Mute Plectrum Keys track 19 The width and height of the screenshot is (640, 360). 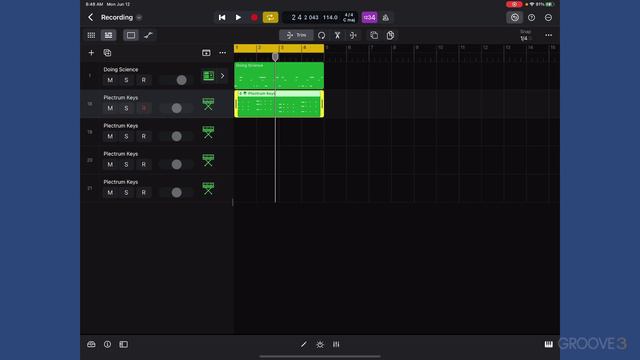tap(110, 136)
